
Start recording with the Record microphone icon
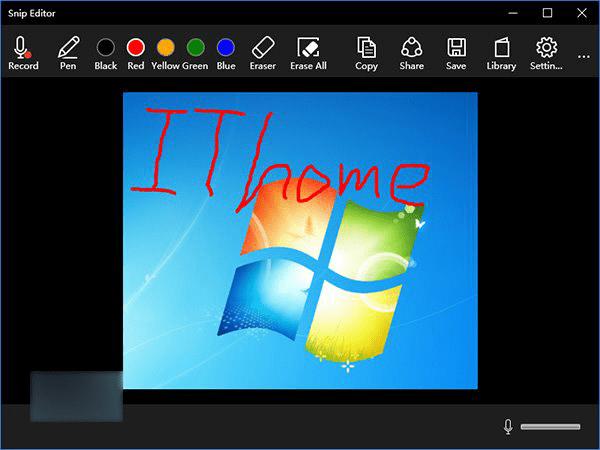(23, 53)
